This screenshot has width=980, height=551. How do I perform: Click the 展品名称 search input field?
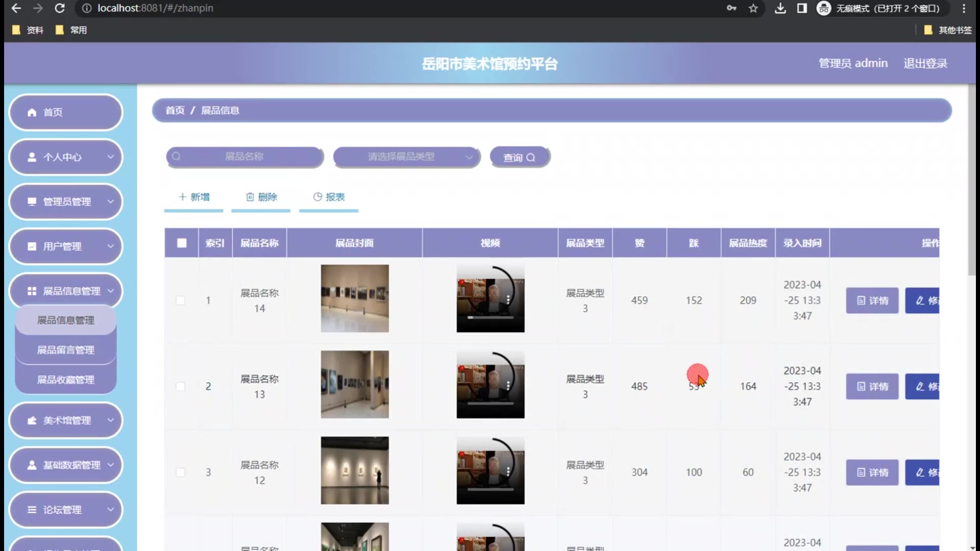pyautogui.click(x=245, y=157)
